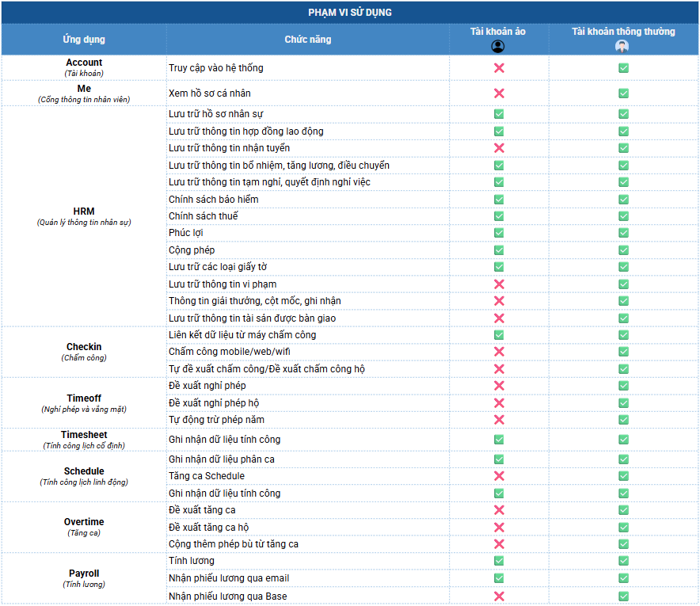Click red X for Cộng thêm phép bù

tap(499, 544)
